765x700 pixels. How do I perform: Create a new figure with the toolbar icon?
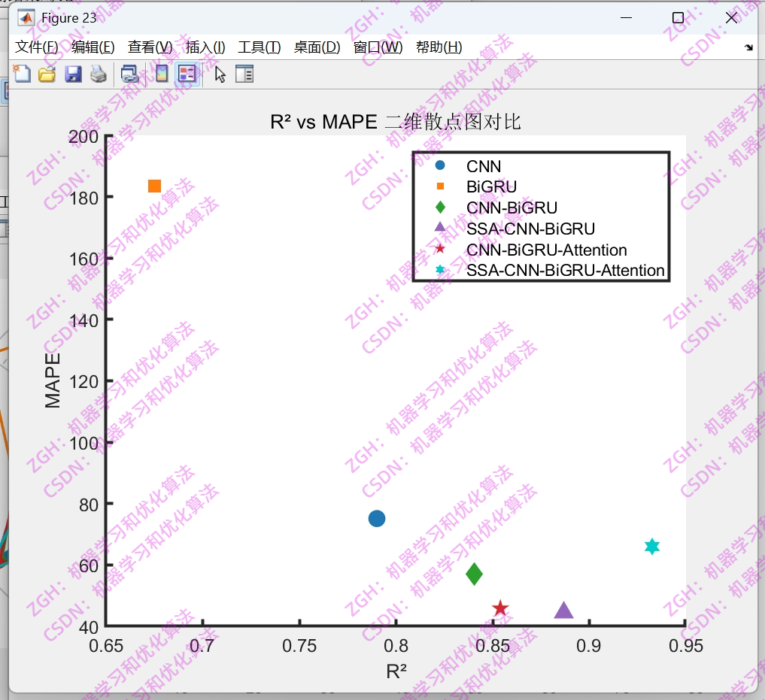click(22, 74)
